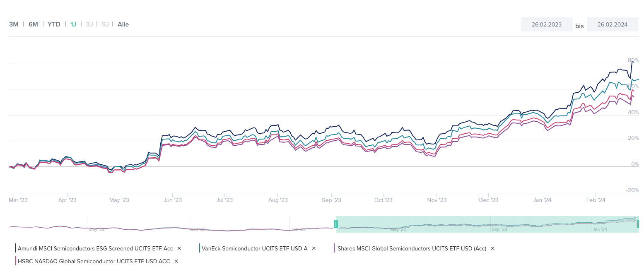Click Amundi MSCI Semiconductors legend label
The height and width of the screenshot is (279, 644).
click(95, 248)
